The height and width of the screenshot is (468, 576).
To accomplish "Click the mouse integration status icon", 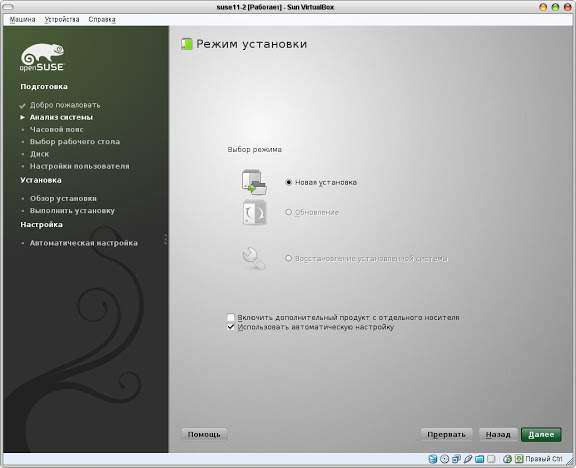I will [507, 459].
